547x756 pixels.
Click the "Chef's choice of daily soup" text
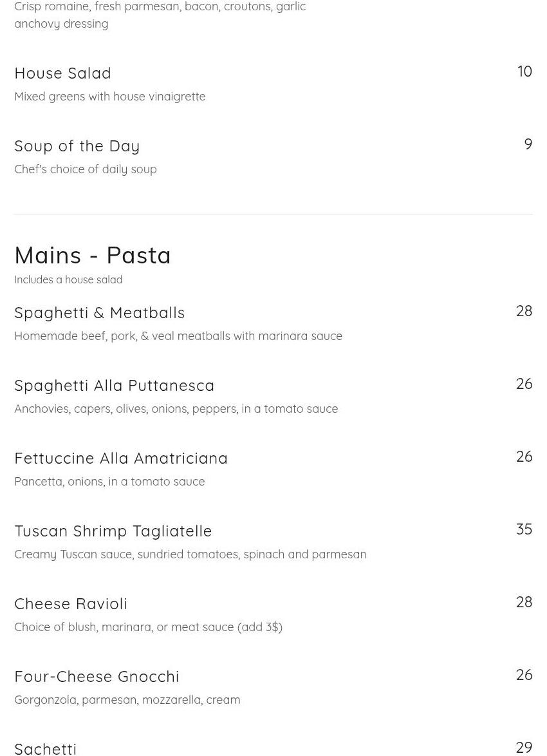tap(86, 169)
